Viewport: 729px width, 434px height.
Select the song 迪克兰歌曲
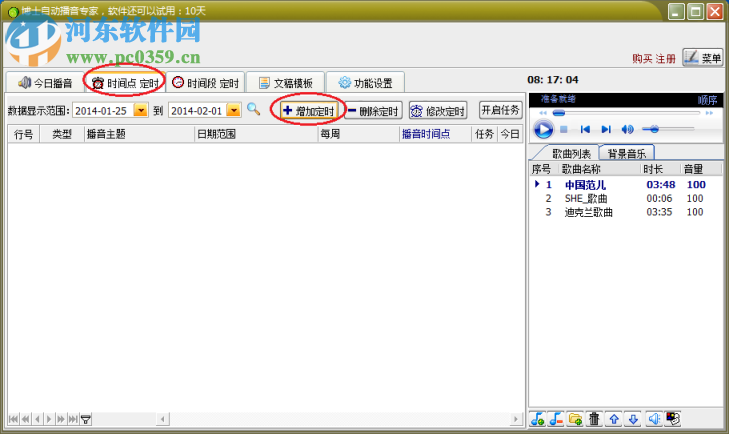pos(588,212)
